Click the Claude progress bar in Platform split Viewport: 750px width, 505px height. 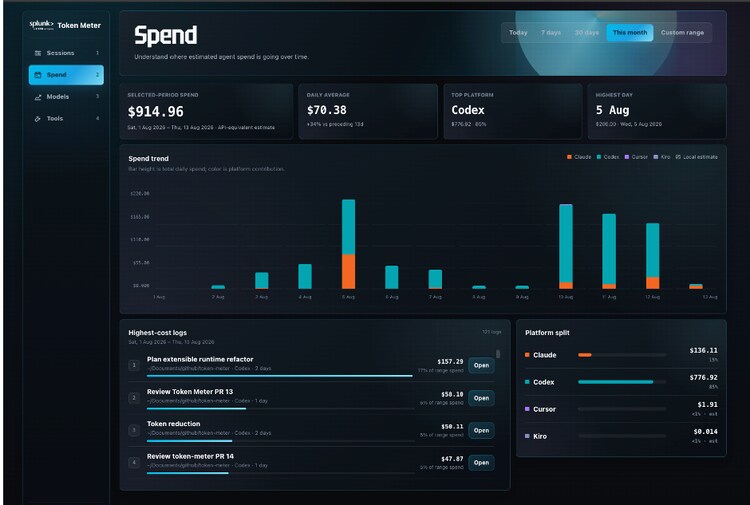coord(622,355)
